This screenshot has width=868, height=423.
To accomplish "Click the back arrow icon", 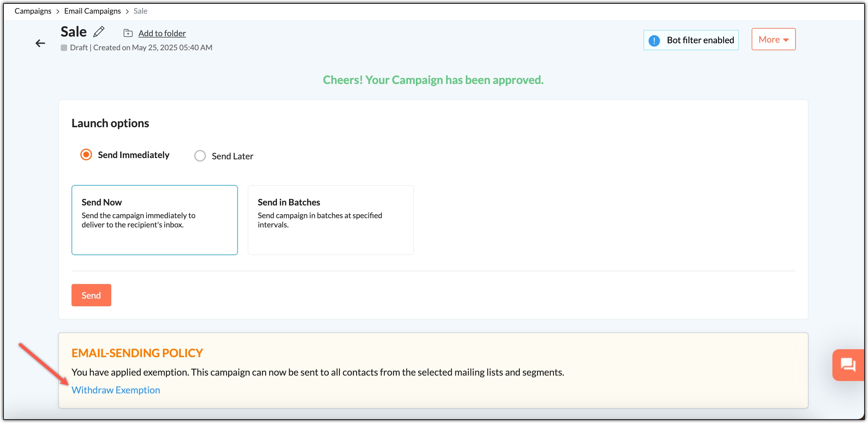I will [40, 43].
